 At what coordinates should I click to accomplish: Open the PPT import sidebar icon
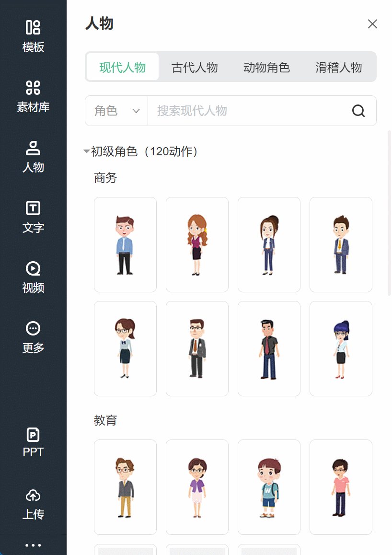33,442
